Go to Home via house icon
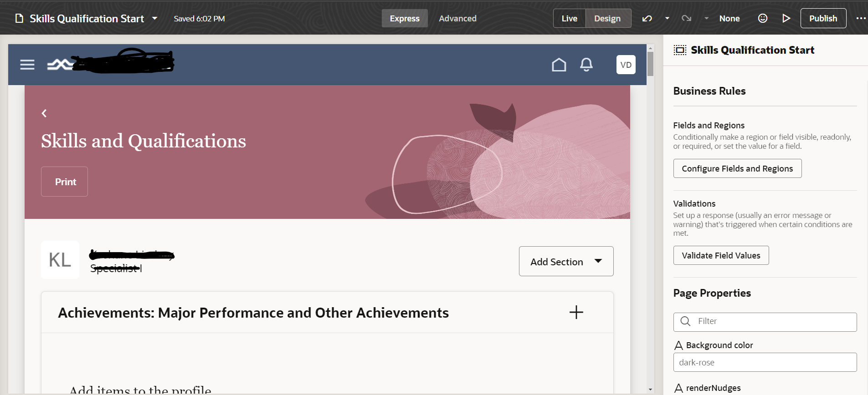868x395 pixels. 559,65
